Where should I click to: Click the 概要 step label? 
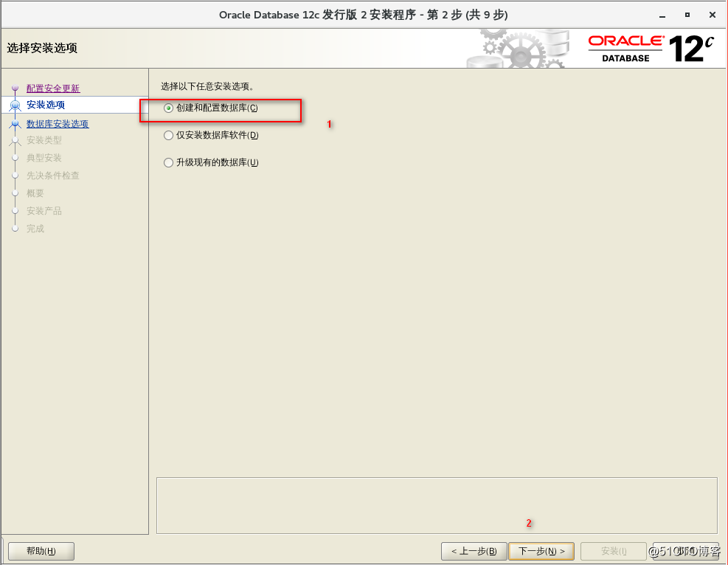[35, 193]
